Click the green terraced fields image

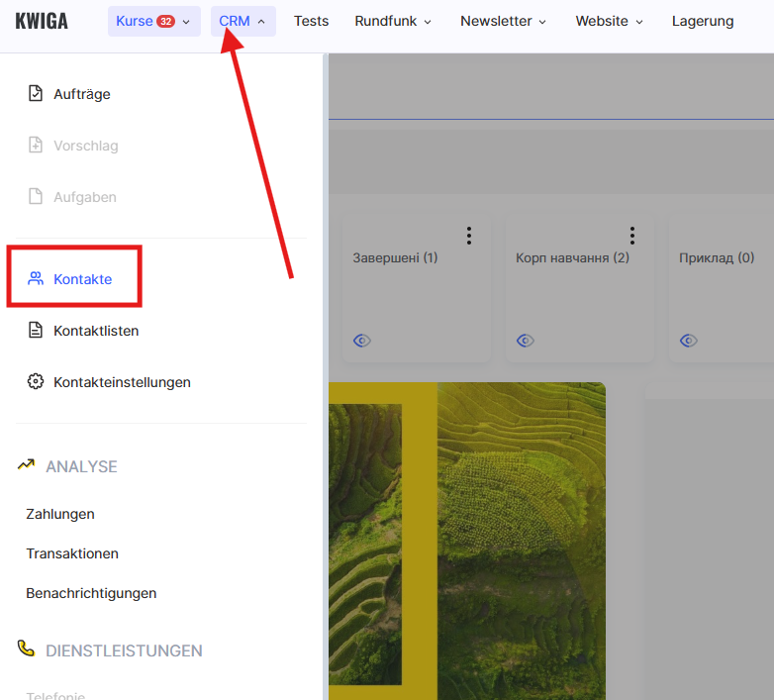pos(520,535)
